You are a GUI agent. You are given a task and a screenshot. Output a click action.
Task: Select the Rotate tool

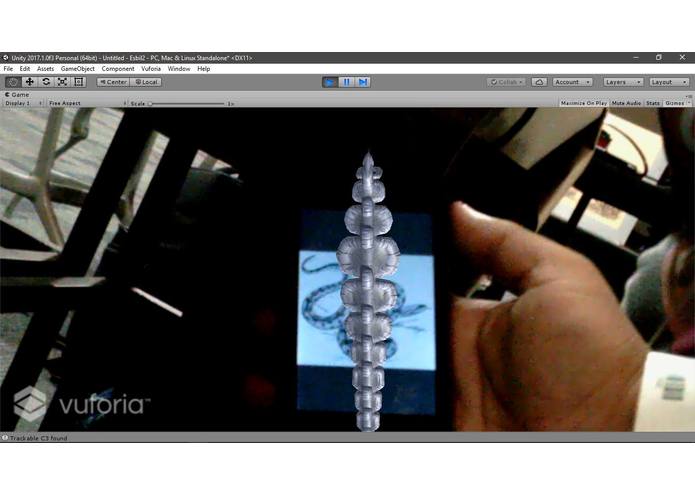pos(46,82)
